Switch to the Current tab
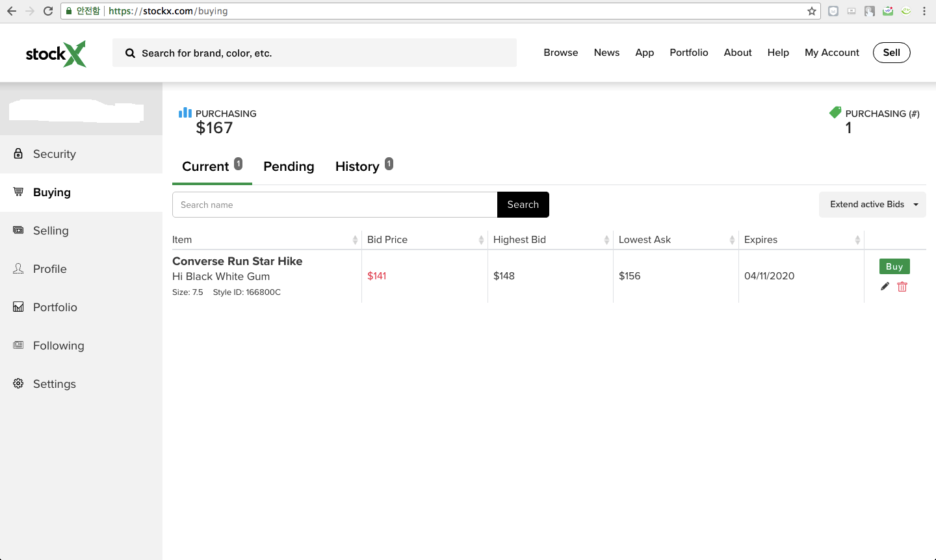The height and width of the screenshot is (560, 936). 212,166
